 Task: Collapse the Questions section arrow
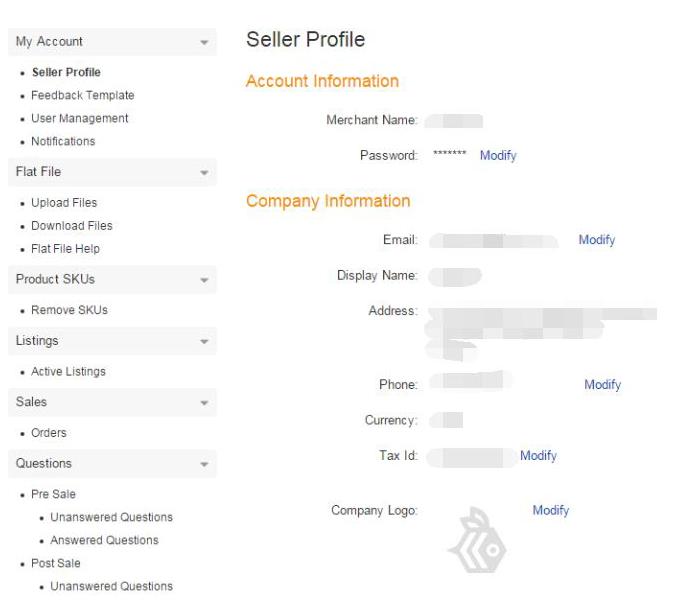click(x=204, y=465)
